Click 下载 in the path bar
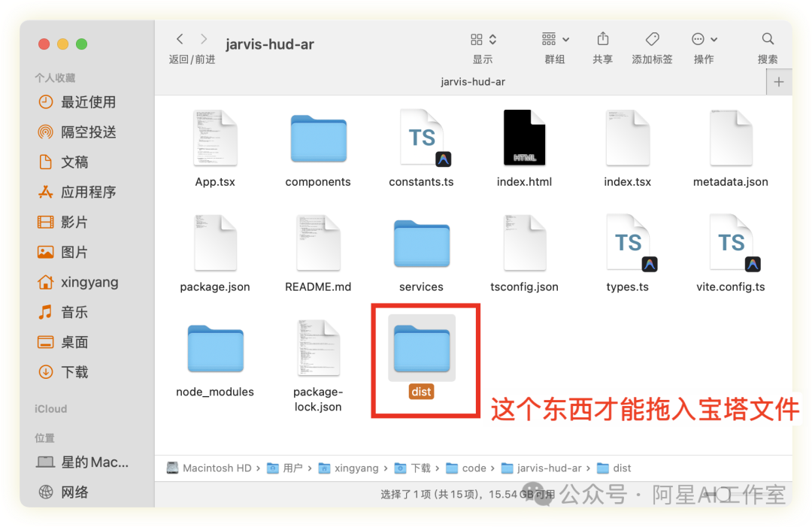Image resolution: width=812 pixels, height=527 pixels. [x=413, y=468]
